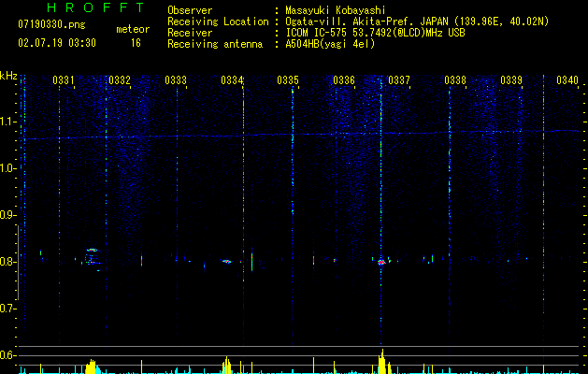Click the 0332 time marker

(120, 80)
